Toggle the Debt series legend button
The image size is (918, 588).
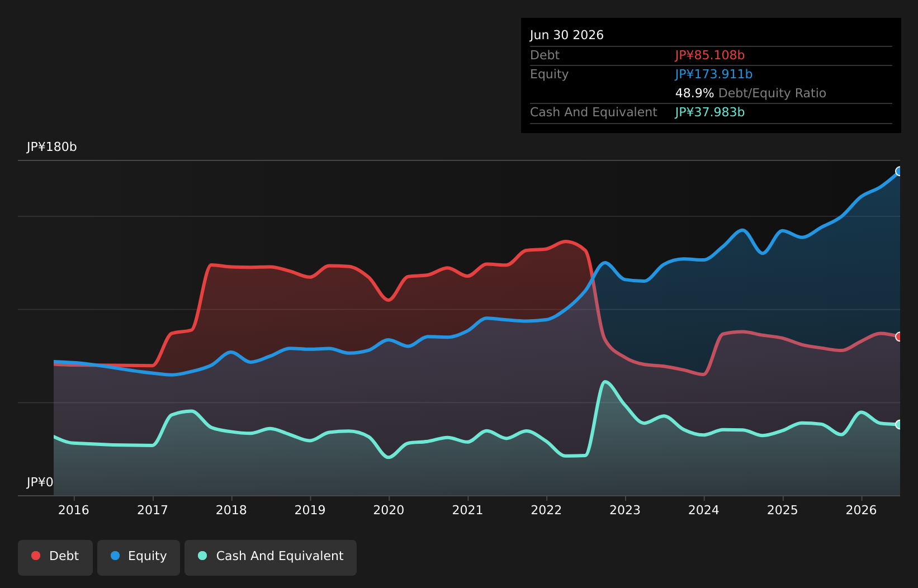point(55,557)
